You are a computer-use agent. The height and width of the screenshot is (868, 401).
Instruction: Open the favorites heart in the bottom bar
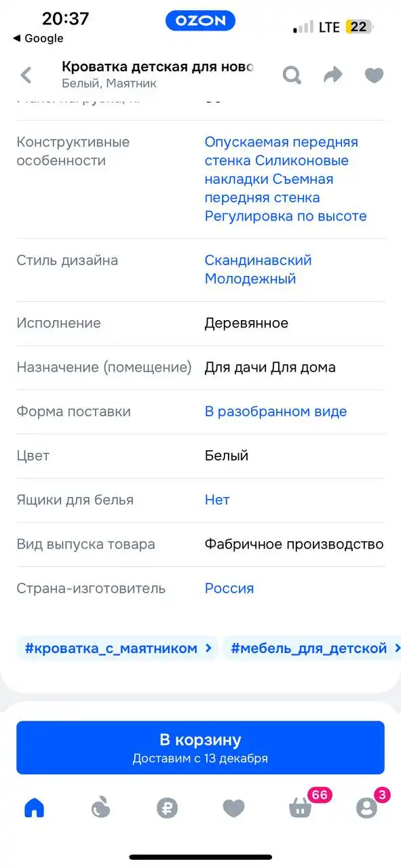[233, 808]
